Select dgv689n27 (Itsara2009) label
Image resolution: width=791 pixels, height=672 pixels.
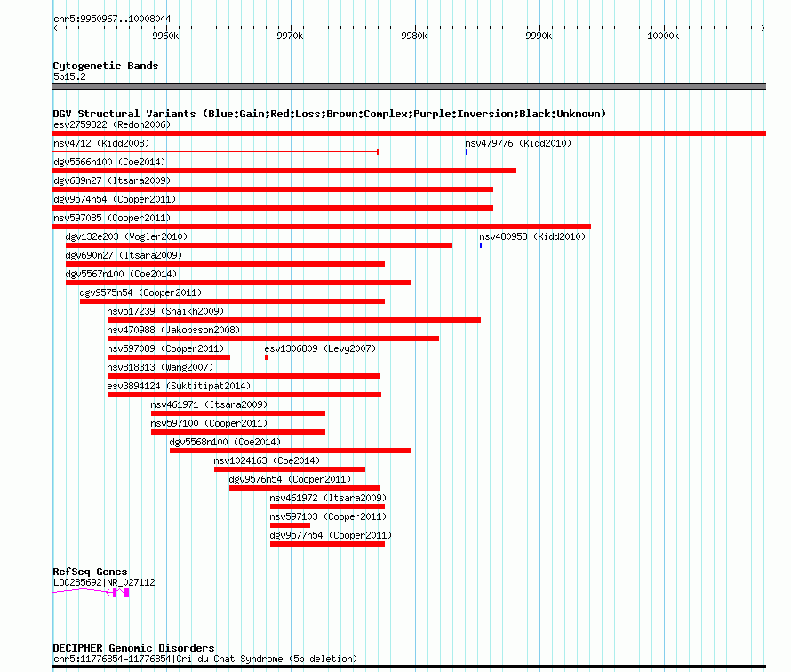tap(112, 180)
